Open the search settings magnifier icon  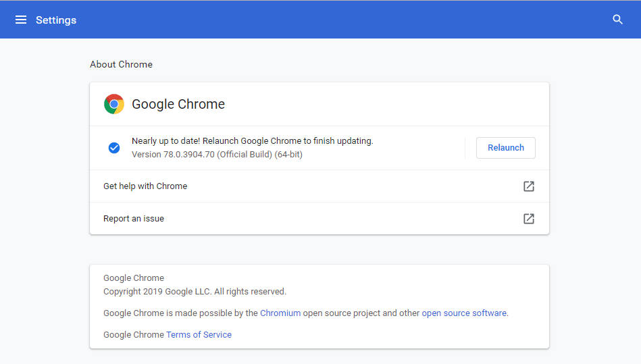(x=617, y=20)
